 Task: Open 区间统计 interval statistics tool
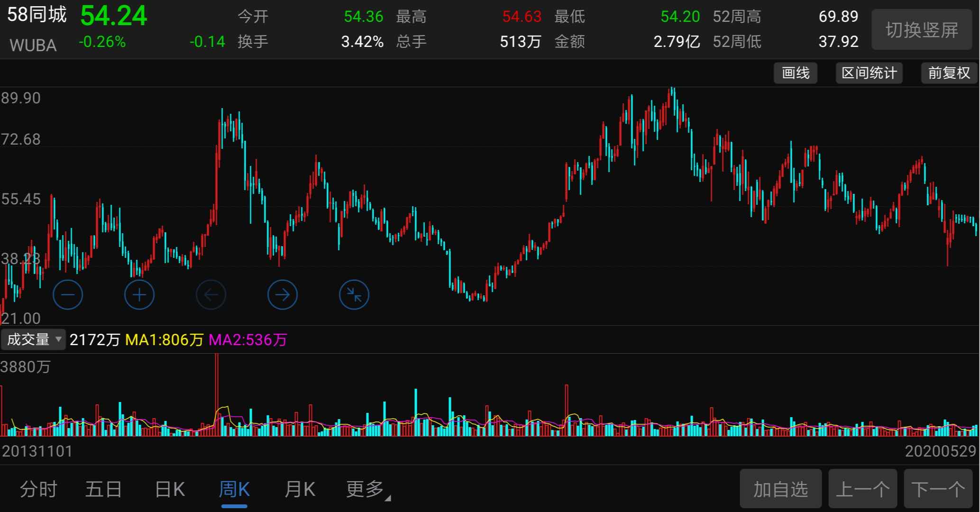point(869,73)
